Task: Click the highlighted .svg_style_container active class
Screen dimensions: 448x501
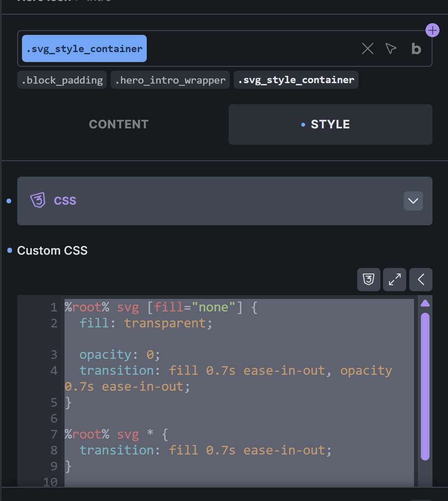Action: click(84, 49)
